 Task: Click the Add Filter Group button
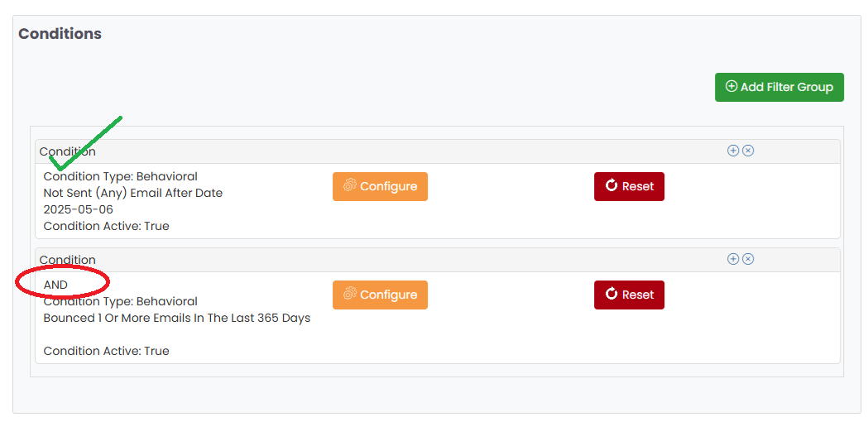(779, 87)
